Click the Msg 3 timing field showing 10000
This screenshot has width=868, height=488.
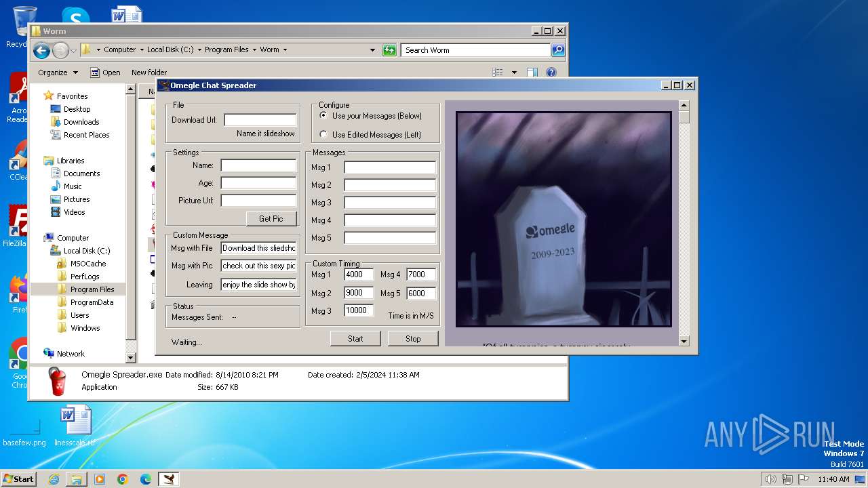(359, 310)
